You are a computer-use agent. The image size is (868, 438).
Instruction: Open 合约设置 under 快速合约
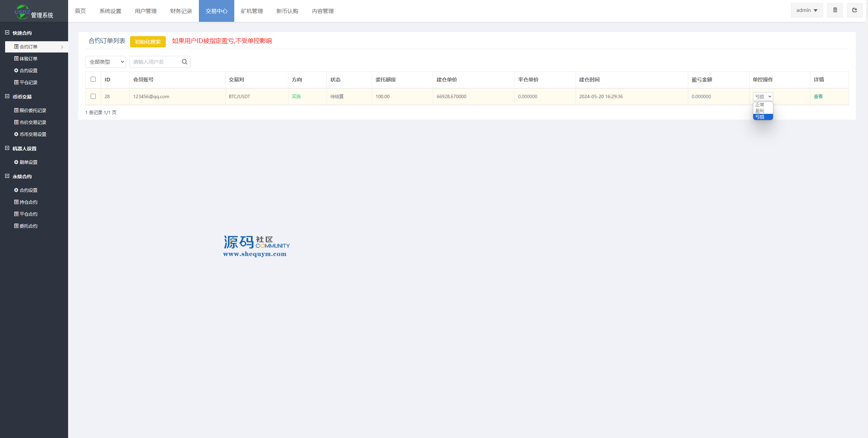point(26,71)
